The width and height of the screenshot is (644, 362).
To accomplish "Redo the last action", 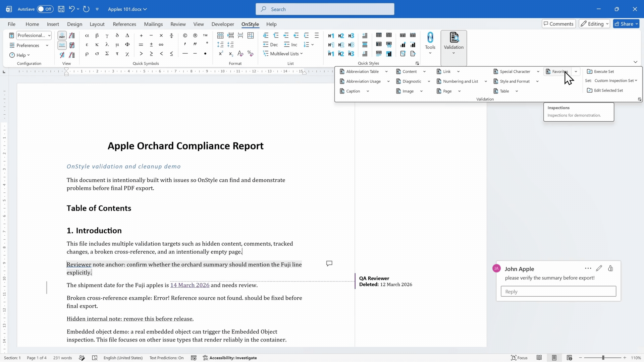I will [x=86, y=9].
